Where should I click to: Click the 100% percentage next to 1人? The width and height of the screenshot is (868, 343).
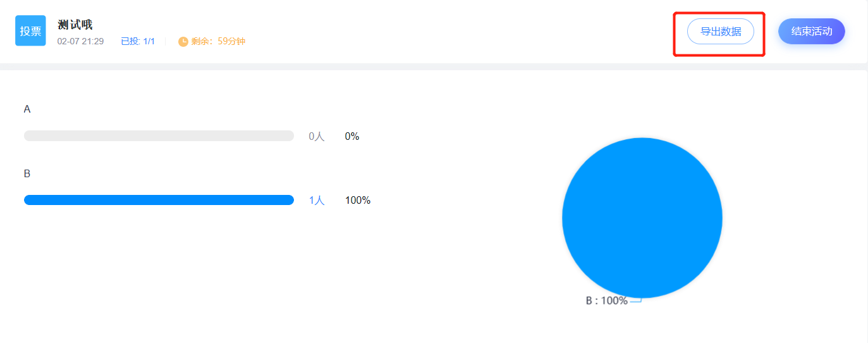click(357, 201)
